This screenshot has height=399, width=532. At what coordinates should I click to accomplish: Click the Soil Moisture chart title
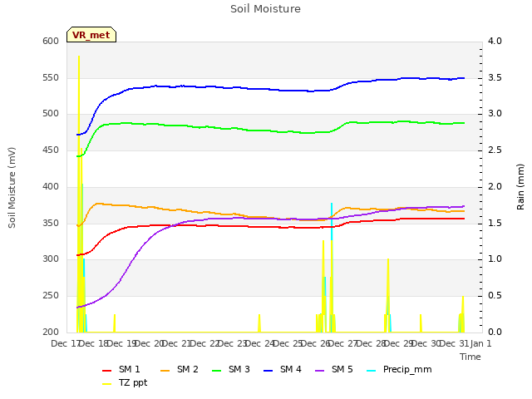coord(265,9)
